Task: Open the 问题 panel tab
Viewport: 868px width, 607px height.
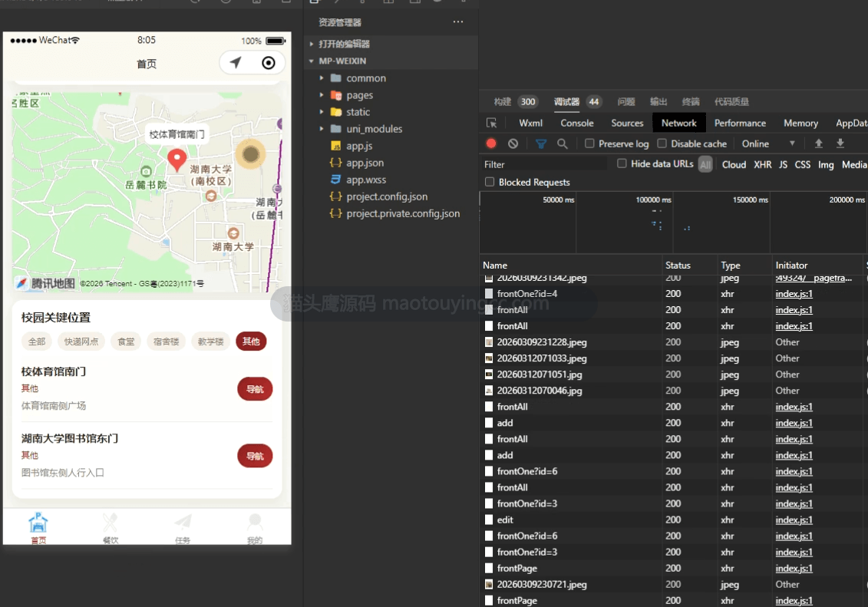Action: click(x=626, y=102)
